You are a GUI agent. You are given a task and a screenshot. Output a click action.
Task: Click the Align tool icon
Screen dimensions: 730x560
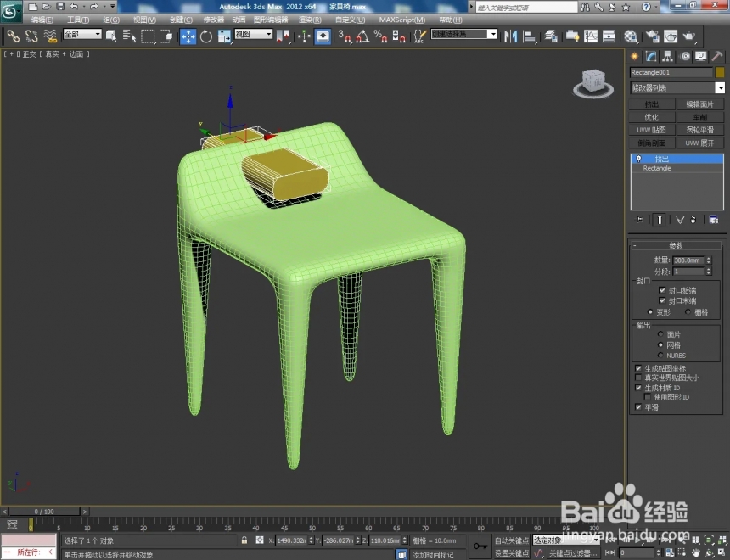[530, 36]
